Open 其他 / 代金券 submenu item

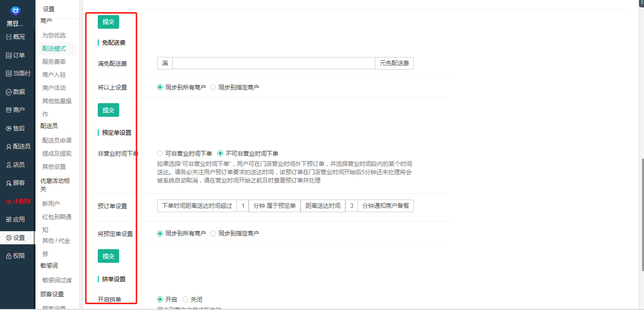(56, 247)
